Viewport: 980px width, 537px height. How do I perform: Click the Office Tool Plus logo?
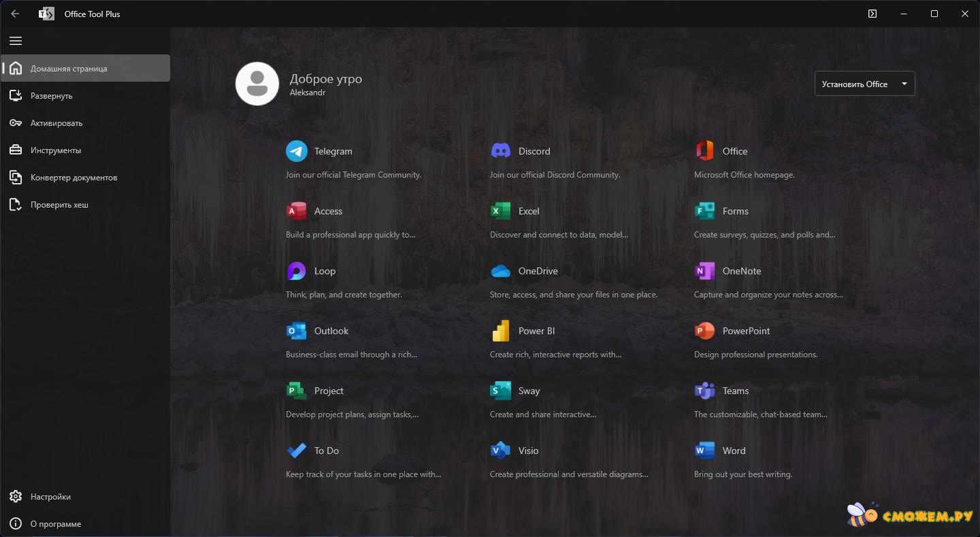coord(46,14)
